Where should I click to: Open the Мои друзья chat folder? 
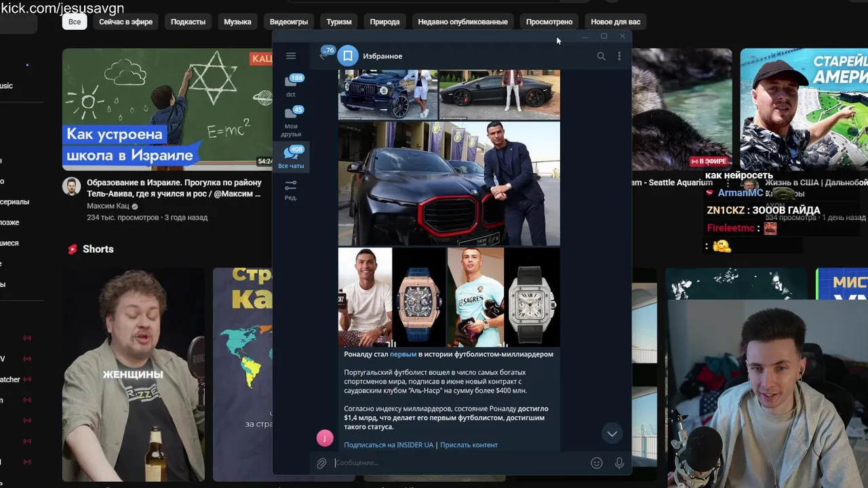point(291,122)
